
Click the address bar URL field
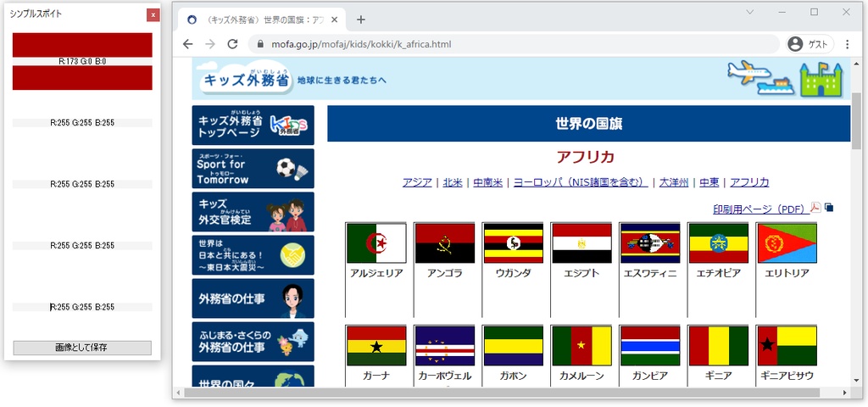click(x=515, y=44)
